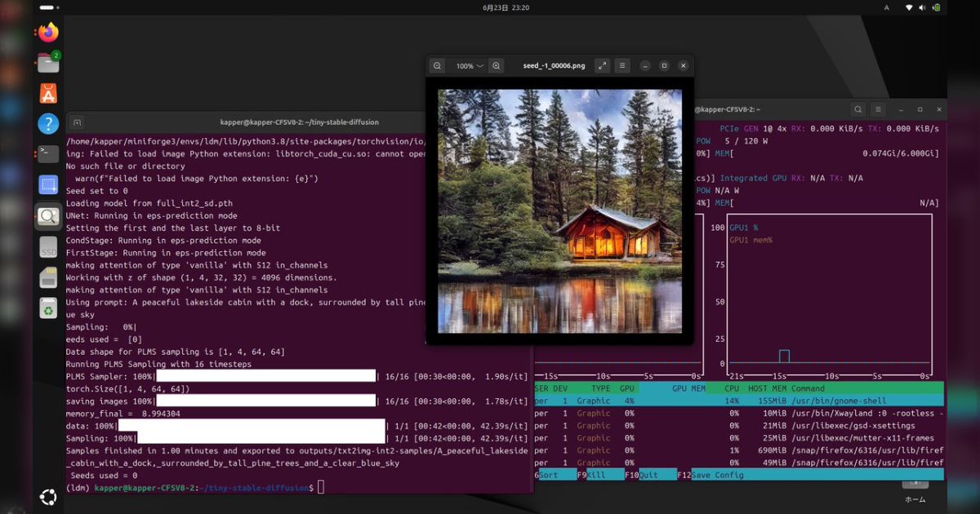Click the lakeside cabin image in the viewer
This screenshot has width=980, height=514.
(x=559, y=214)
